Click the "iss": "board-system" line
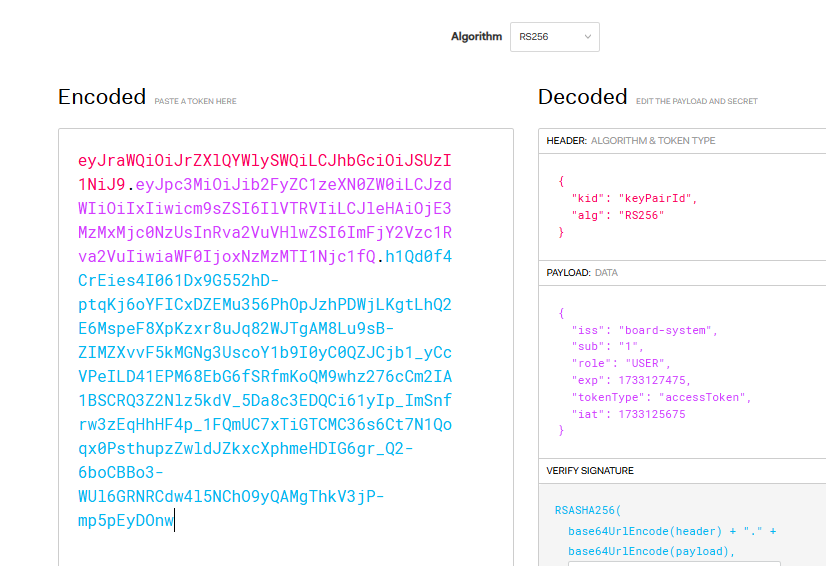Screen dimensions: 826x566 click(x=644, y=330)
